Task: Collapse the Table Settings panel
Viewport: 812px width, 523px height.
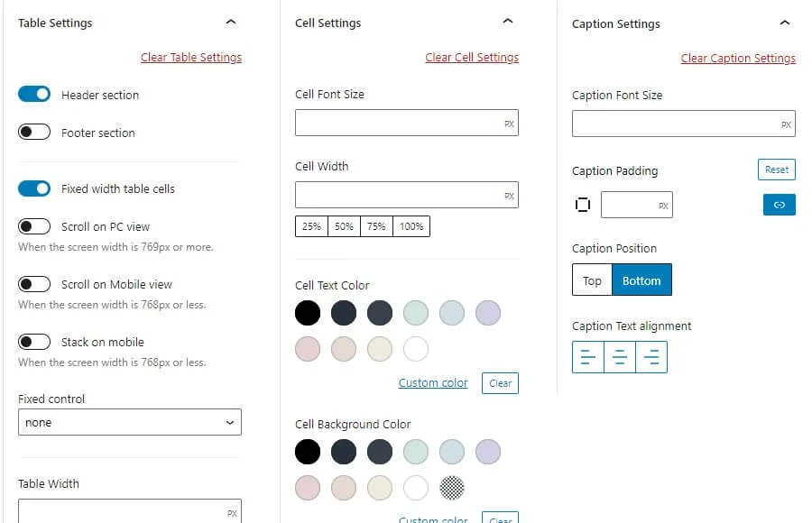Action: pos(231,22)
